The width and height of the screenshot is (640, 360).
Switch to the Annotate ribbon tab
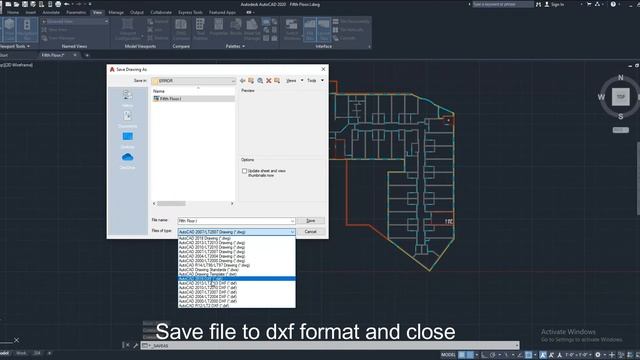coord(51,13)
